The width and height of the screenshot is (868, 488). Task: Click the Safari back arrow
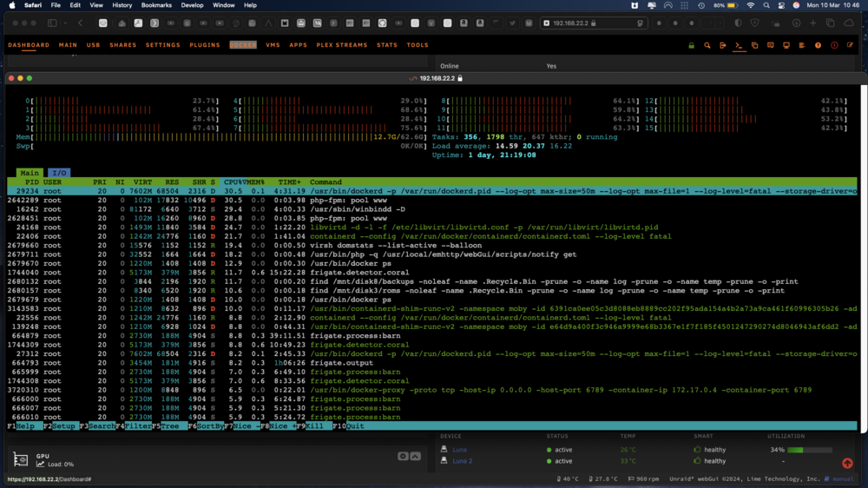pos(81,23)
